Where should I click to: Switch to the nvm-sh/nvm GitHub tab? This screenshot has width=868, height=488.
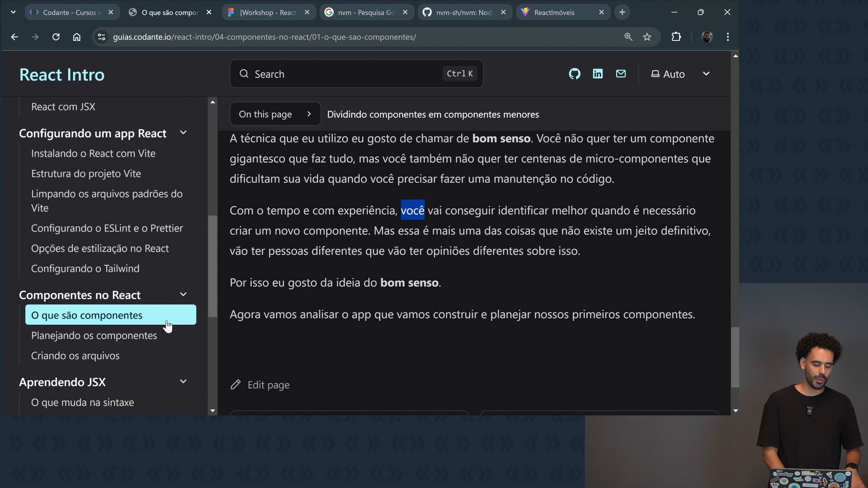point(463,12)
